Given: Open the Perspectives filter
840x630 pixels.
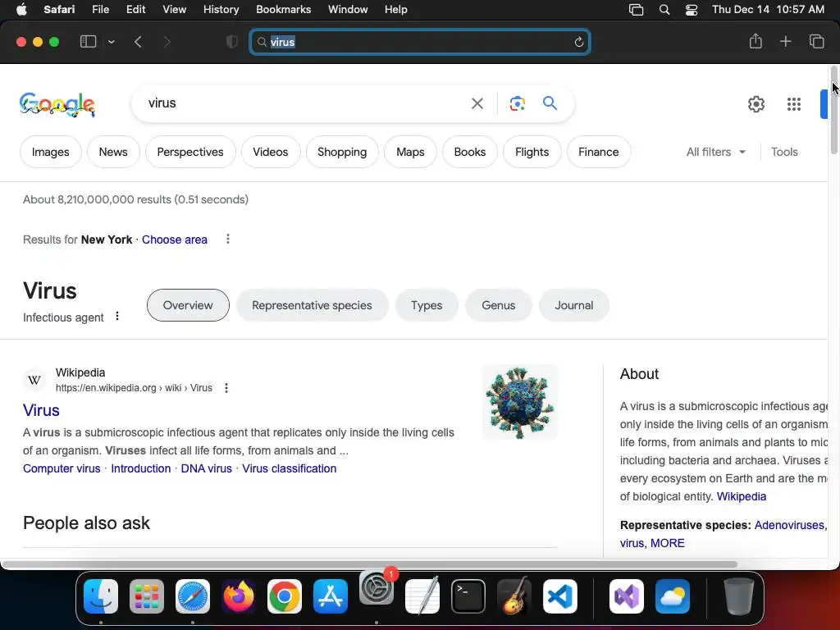Looking at the screenshot, I should click(x=190, y=152).
